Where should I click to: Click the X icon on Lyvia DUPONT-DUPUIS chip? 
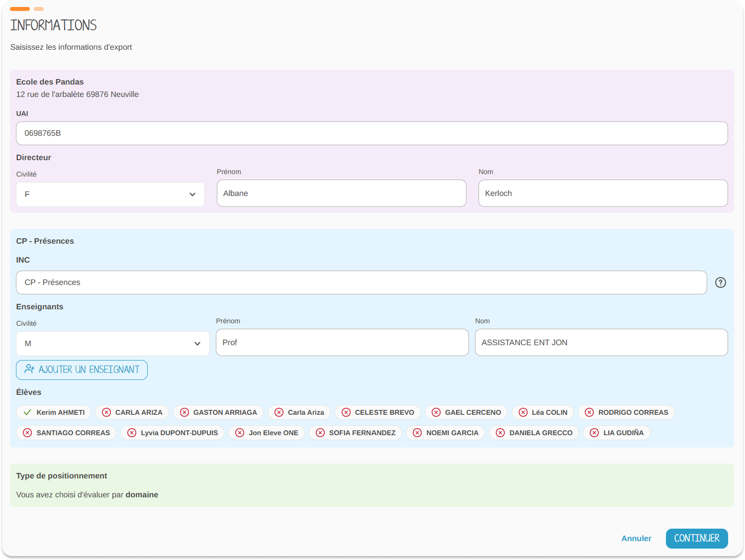tap(132, 433)
